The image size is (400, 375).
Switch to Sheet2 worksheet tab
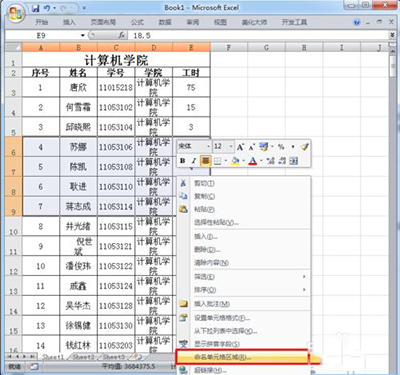[x=83, y=357]
